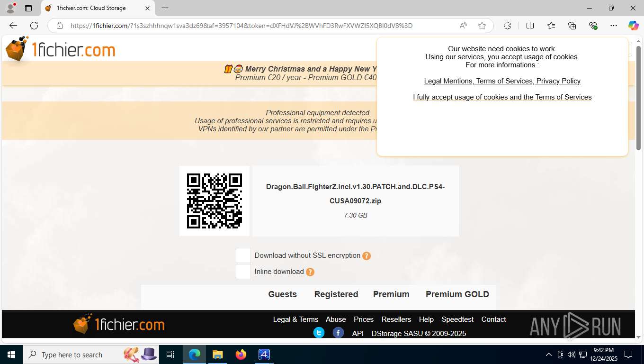Open File Explorer taskbar icon

click(217, 355)
